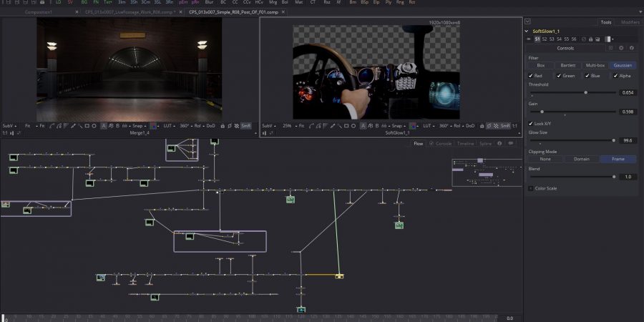Toggle SmR in the right viewer toolbar
644x322 pixels.
[x=505, y=125]
